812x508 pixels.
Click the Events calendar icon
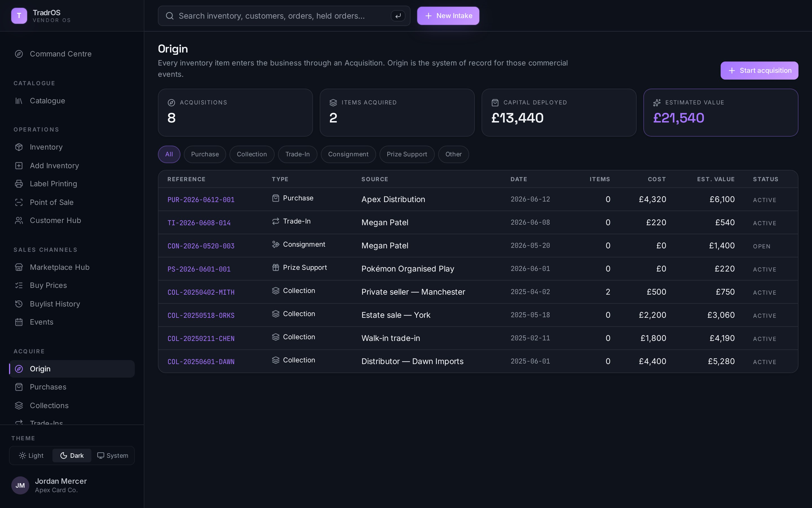pyautogui.click(x=19, y=322)
